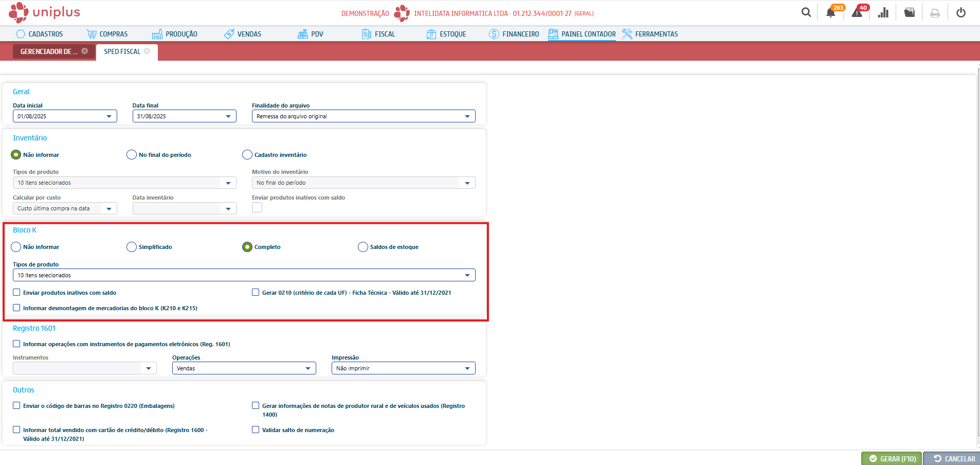This screenshot has height=465, width=980.
Task: Expand Inventário 'Tipos de produto' dropdown
Action: 124,183
